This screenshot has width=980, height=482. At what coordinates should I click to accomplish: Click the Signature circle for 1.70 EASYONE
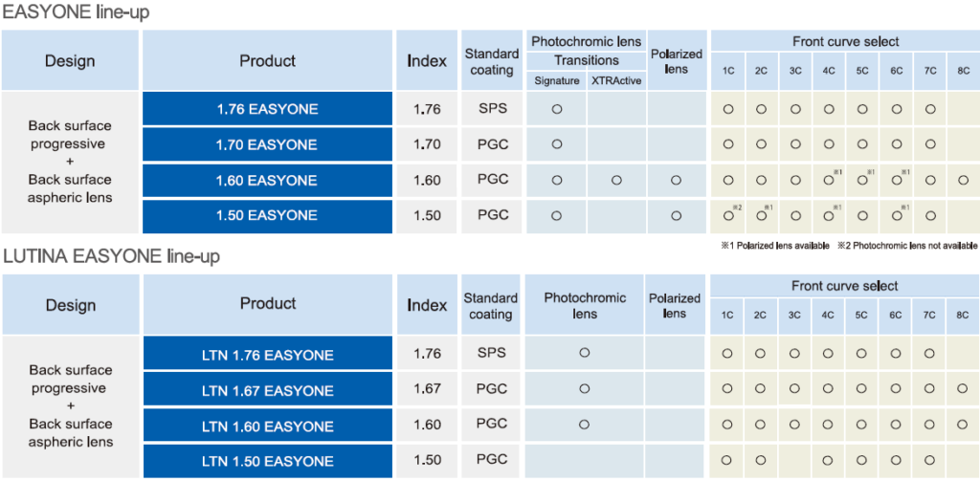(556, 144)
